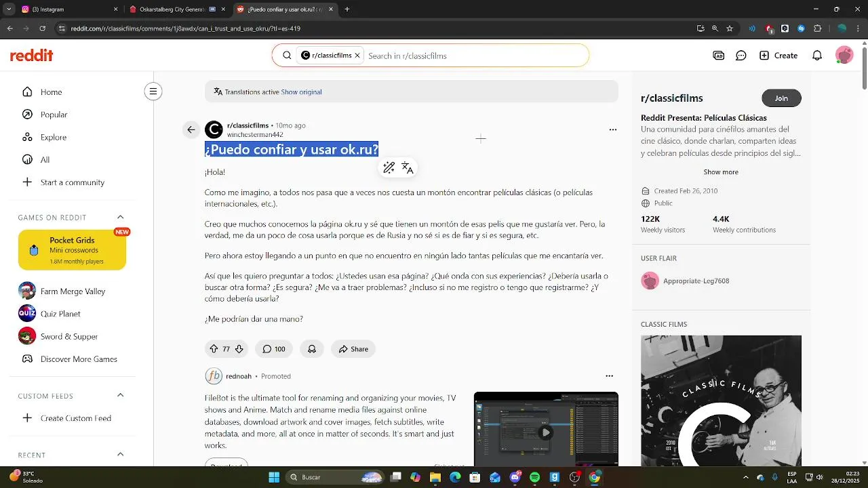868x488 pixels.
Task: Click the translate icon beside the title
Action: pyautogui.click(x=408, y=168)
